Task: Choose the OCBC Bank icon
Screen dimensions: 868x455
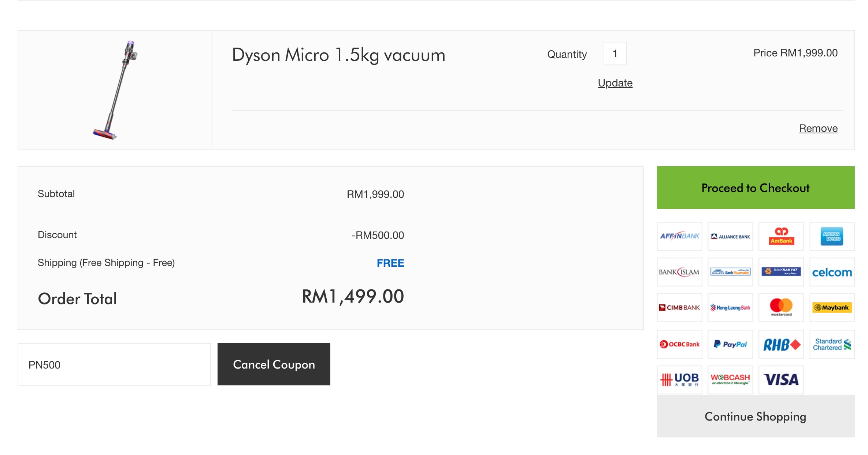Action: [x=679, y=344]
